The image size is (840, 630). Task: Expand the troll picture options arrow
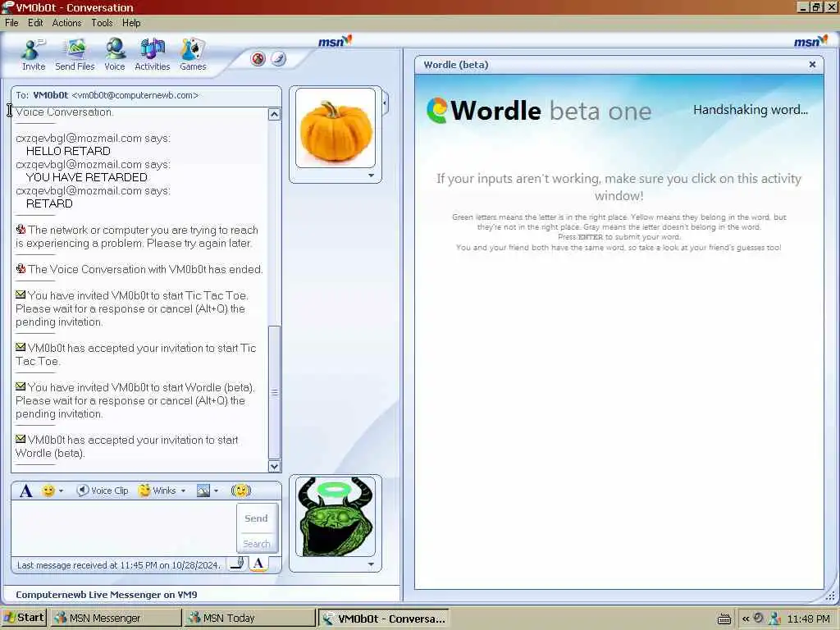click(x=372, y=564)
